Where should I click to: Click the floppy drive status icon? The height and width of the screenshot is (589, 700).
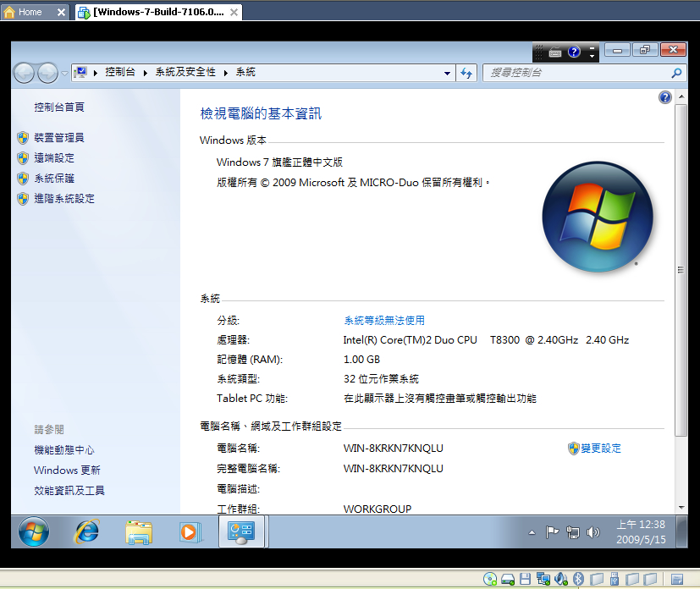coord(525,579)
